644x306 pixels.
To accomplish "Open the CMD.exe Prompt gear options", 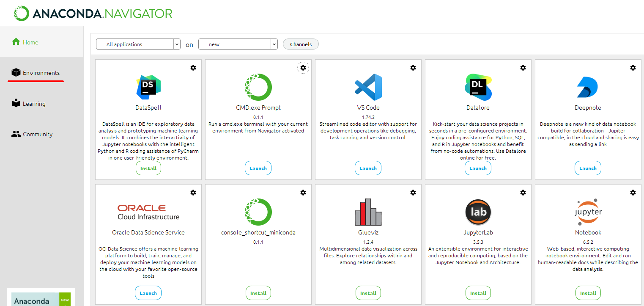I will 303,68.
